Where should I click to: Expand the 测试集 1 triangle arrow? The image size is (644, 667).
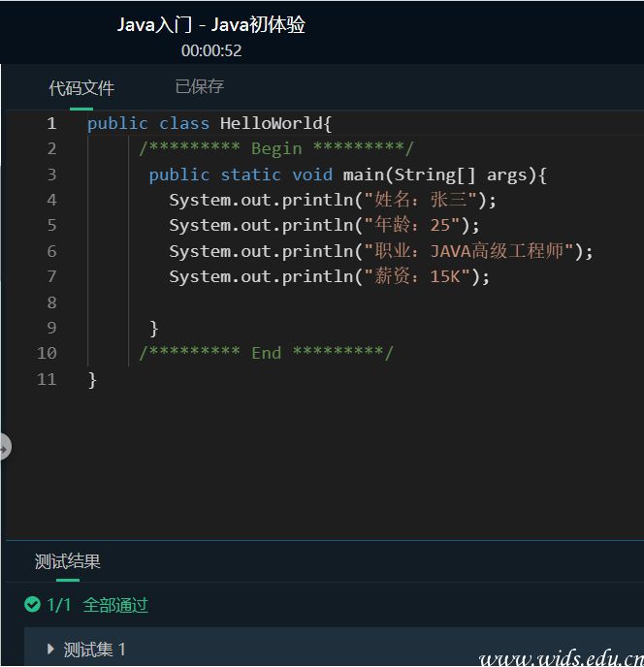[x=51, y=649]
